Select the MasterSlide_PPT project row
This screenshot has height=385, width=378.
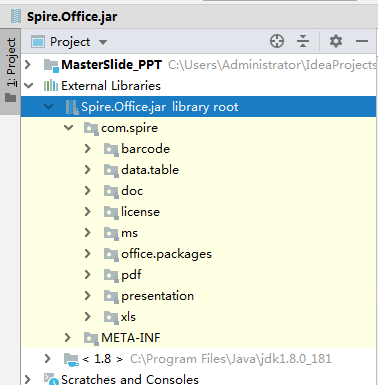point(199,65)
